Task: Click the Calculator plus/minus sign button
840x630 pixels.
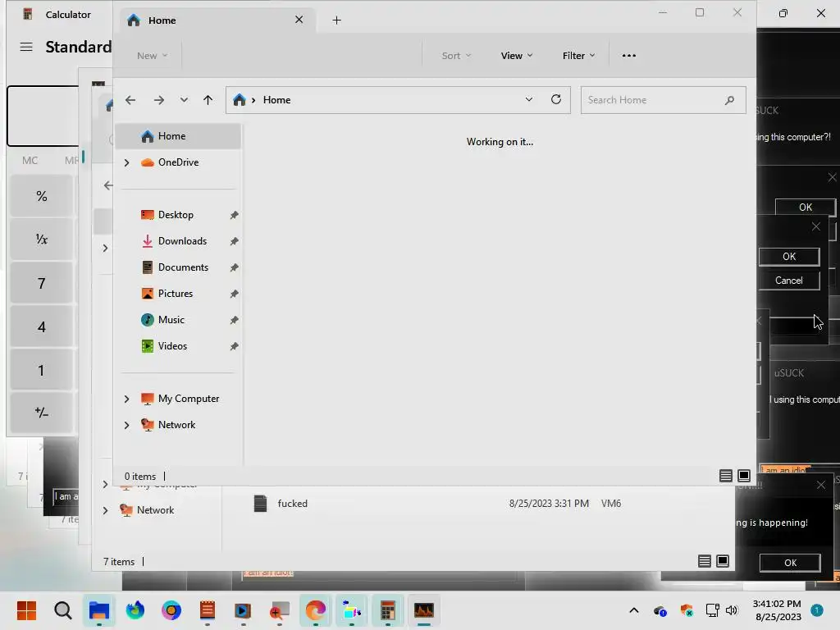Action: tap(41, 413)
